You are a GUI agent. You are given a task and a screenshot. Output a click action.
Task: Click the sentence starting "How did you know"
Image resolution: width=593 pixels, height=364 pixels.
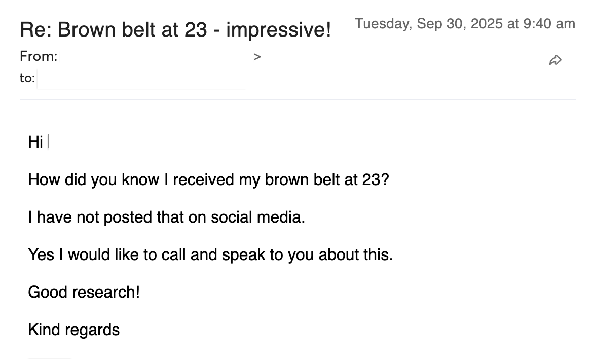208,179
